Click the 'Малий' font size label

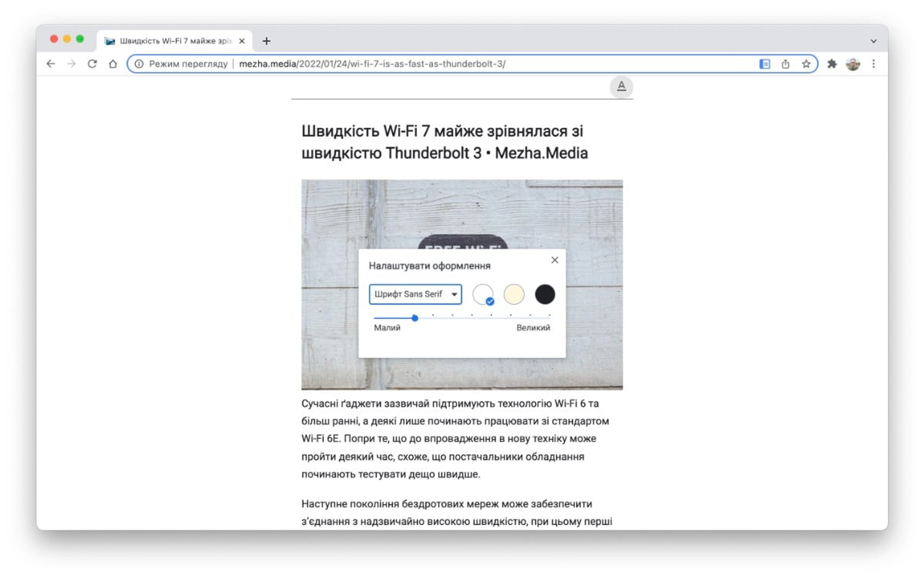(x=387, y=328)
